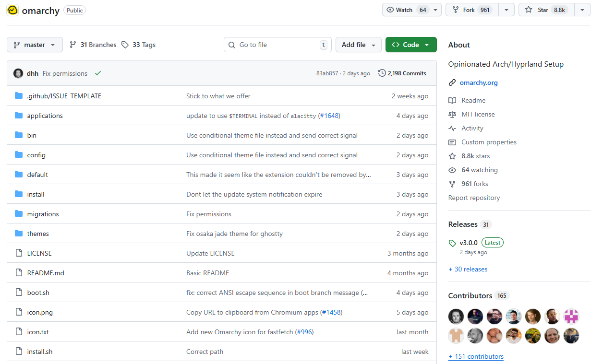Star the omarchy repository
Image resolution: width=591 pixels, height=364 pixels.
(x=546, y=10)
